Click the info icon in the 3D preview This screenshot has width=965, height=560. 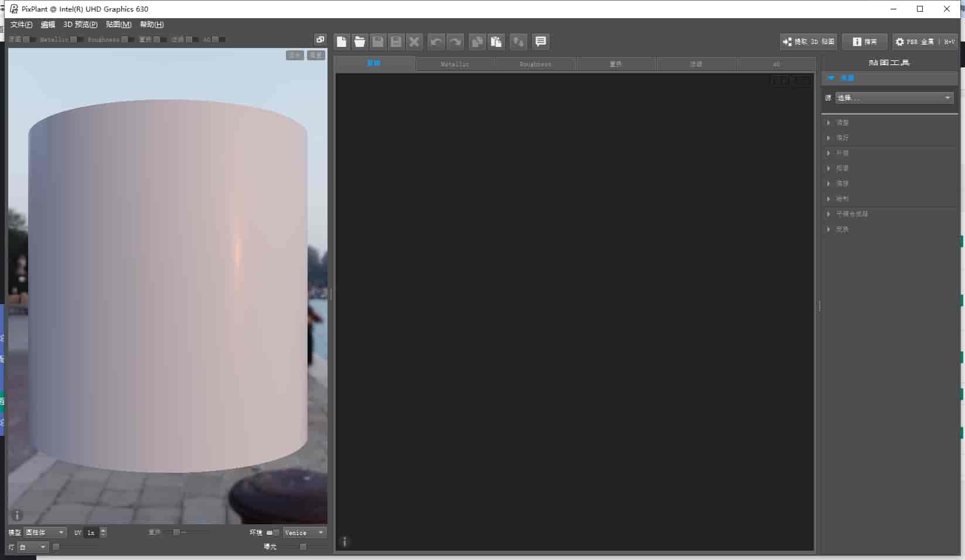(17, 515)
